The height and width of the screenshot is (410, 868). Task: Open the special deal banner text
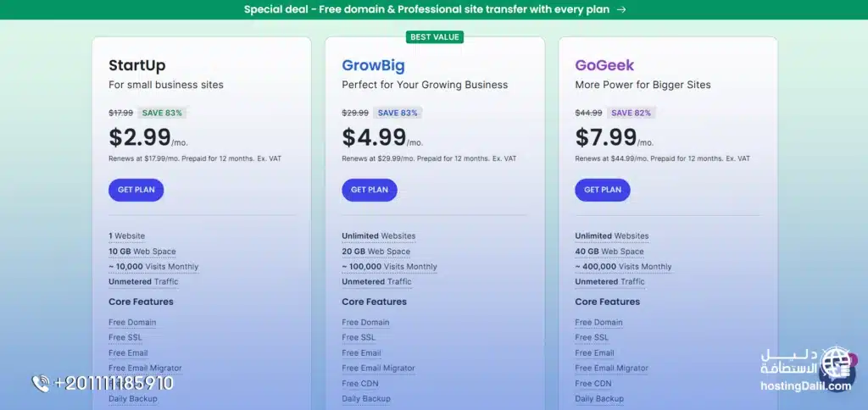426,9
